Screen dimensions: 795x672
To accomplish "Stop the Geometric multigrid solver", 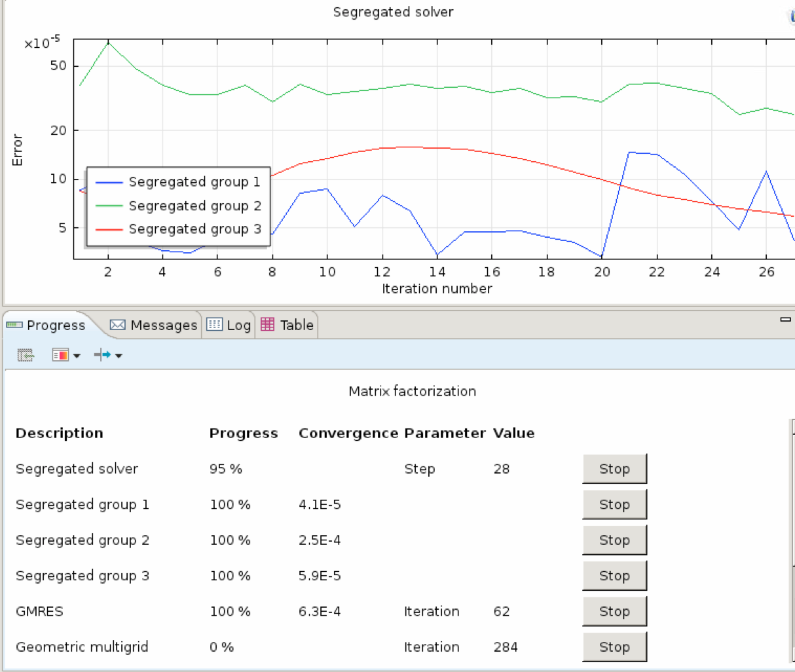I will 614,647.
